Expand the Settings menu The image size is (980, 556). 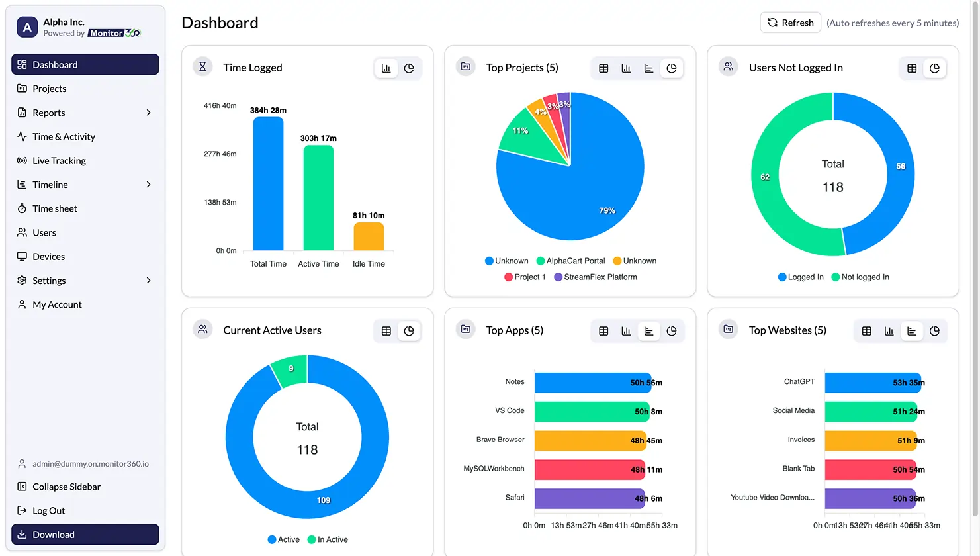pyautogui.click(x=50, y=280)
